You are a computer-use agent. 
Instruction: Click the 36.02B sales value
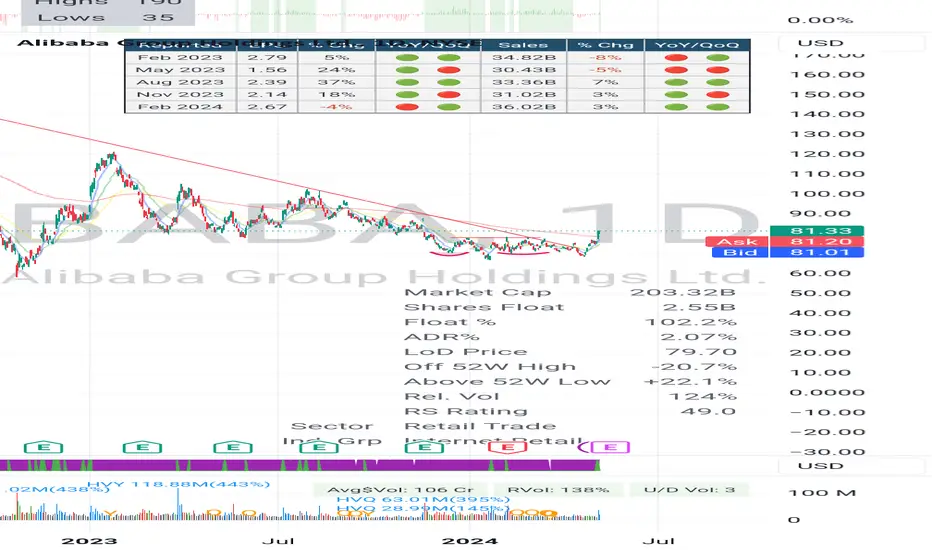(524, 107)
